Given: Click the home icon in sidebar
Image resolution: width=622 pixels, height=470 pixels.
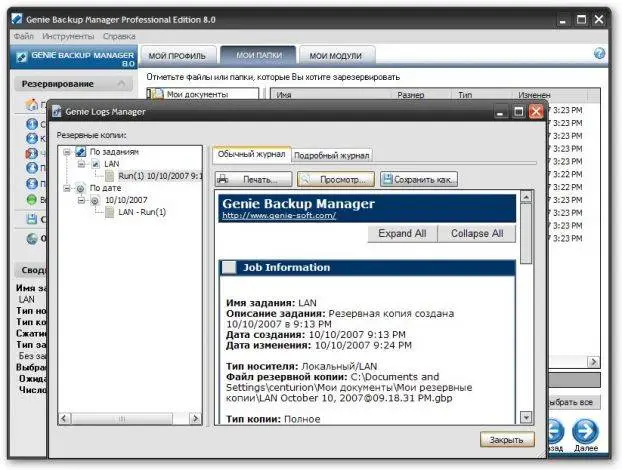Looking at the screenshot, I should click(31, 104).
